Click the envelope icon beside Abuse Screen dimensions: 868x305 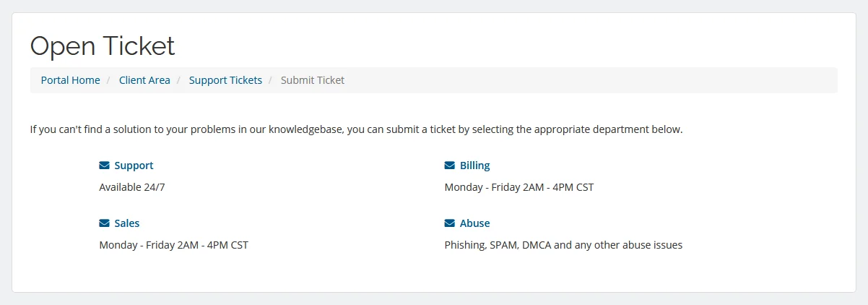tap(450, 223)
